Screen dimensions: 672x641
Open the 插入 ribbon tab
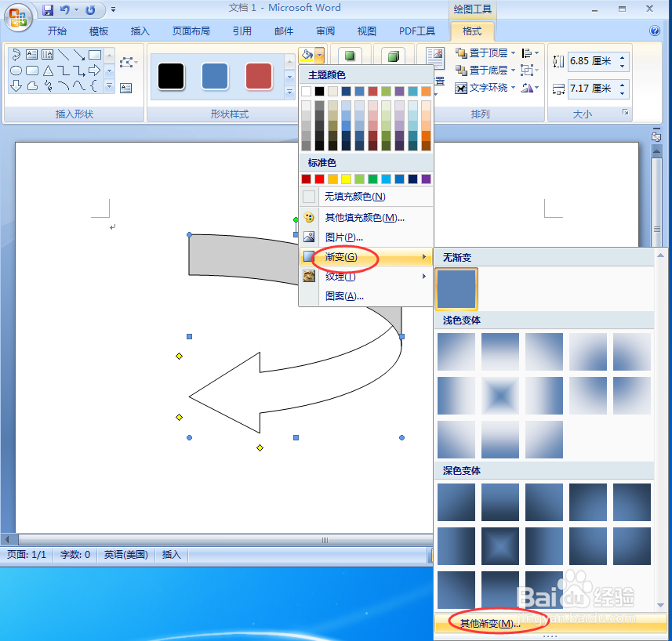point(140,31)
